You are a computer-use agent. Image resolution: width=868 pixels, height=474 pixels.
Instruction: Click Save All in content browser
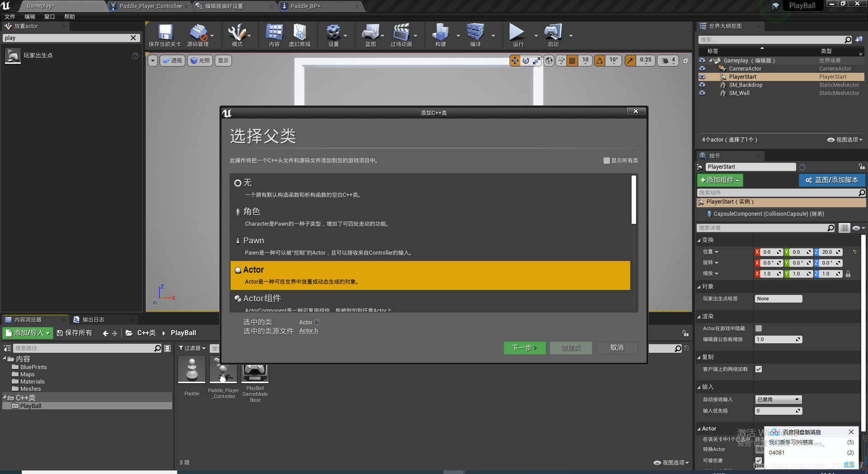click(x=75, y=333)
